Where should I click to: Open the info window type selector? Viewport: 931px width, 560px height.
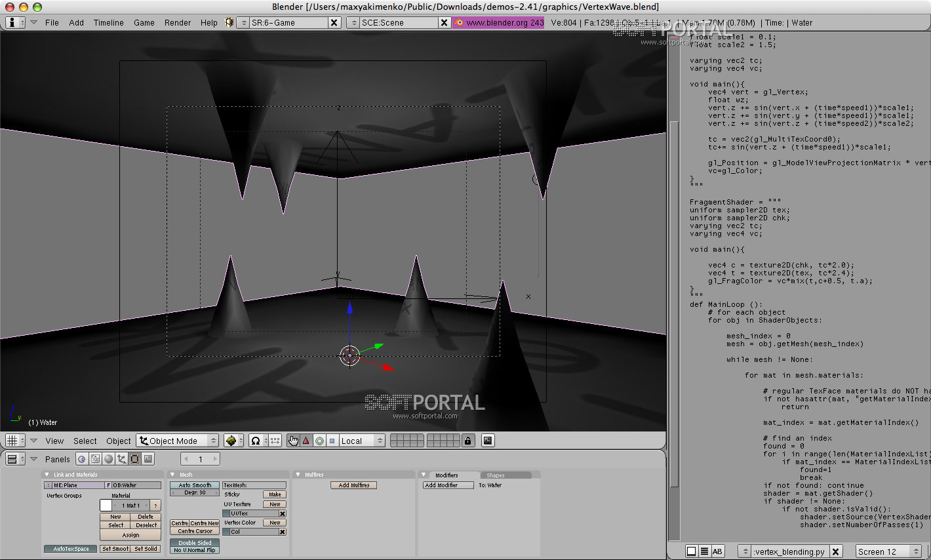(x=15, y=22)
